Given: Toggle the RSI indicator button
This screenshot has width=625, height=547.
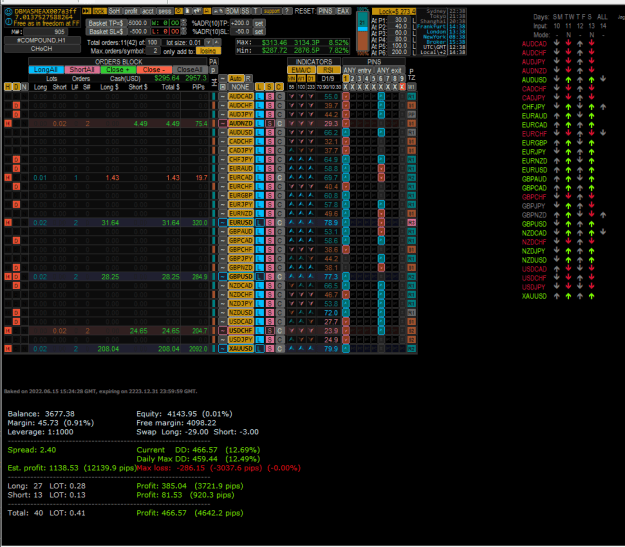Looking at the screenshot, I should pyautogui.click(x=328, y=70).
